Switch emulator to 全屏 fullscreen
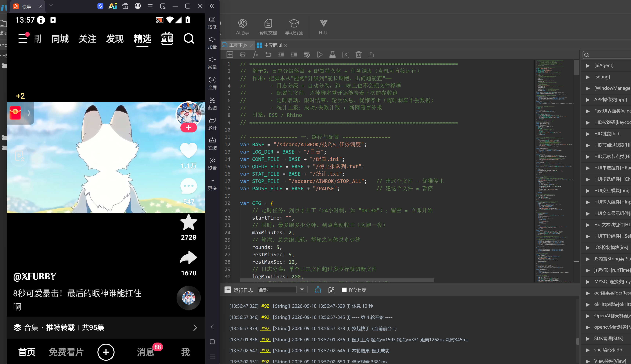Viewport: 631px width, 364px height. [212, 83]
